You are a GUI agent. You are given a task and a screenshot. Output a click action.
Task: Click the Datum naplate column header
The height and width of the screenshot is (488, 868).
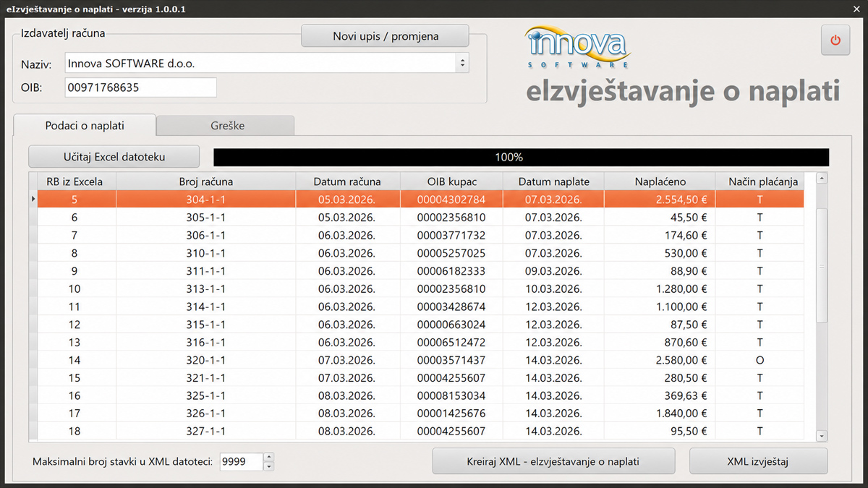point(553,181)
